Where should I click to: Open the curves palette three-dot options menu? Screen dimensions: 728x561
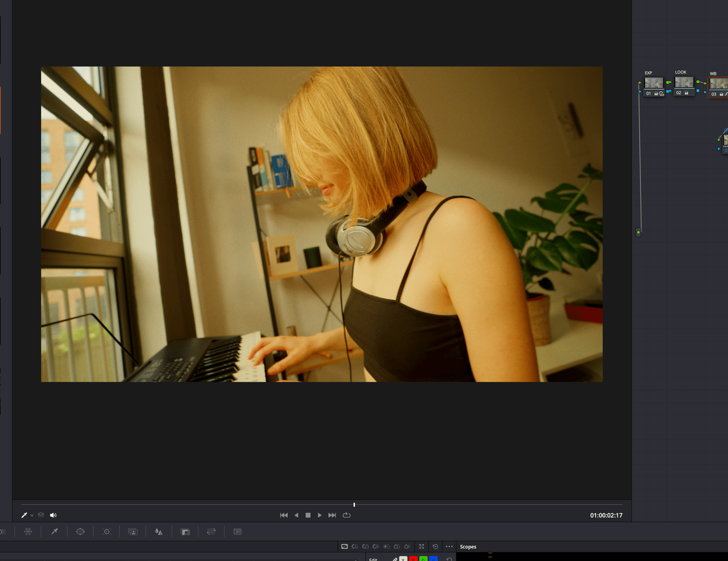tap(449, 546)
